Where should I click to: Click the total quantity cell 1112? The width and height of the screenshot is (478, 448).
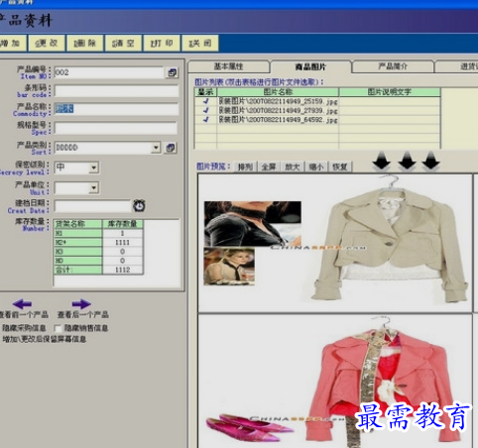click(123, 270)
